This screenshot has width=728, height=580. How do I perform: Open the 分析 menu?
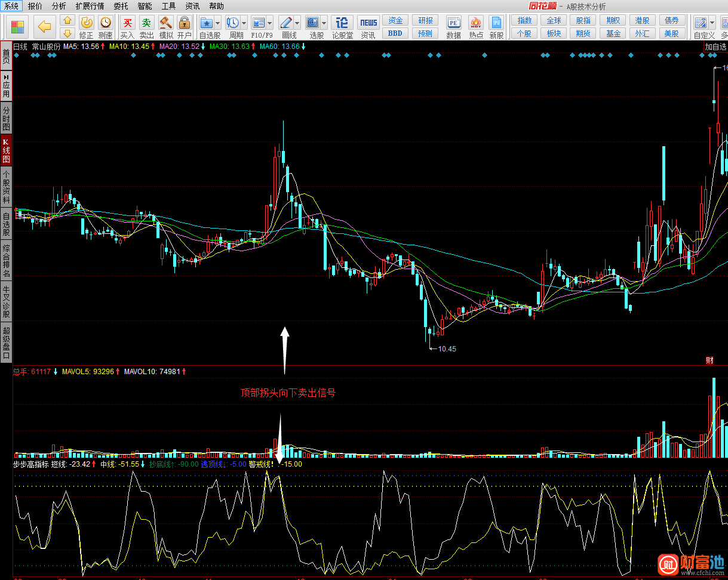coord(59,6)
